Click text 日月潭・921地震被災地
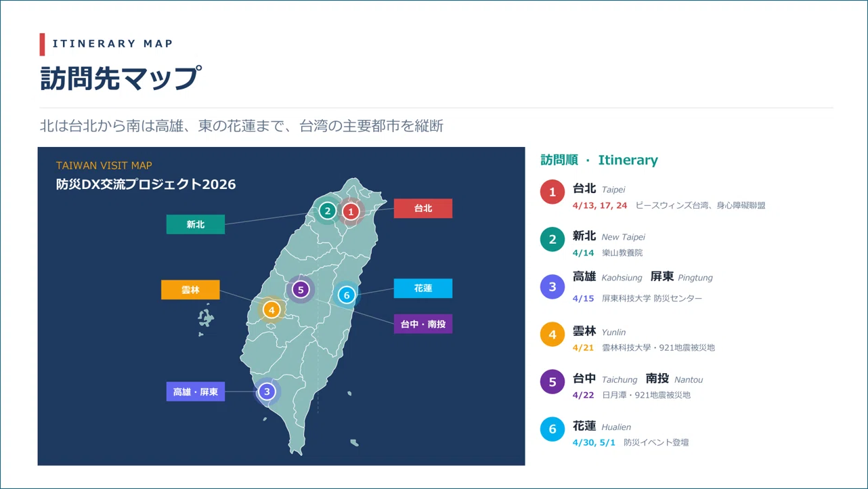868x489 pixels. coord(647,395)
